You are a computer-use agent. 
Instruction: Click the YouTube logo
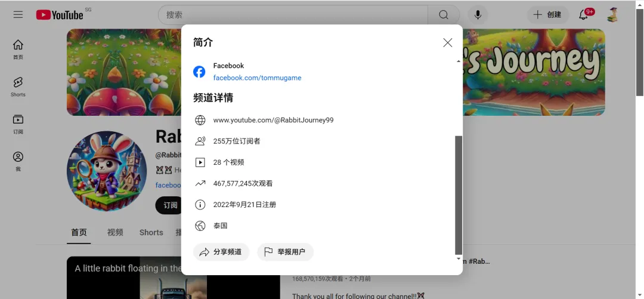(x=60, y=15)
